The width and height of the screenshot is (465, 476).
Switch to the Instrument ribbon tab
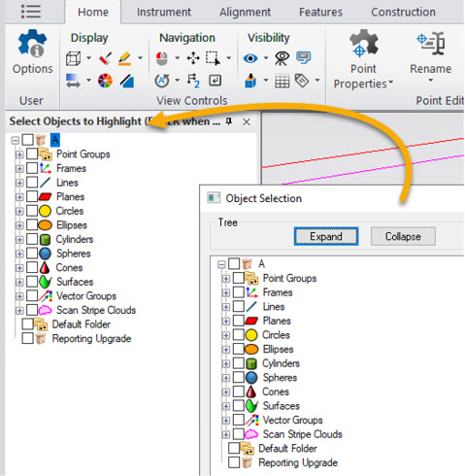pyautogui.click(x=164, y=12)
